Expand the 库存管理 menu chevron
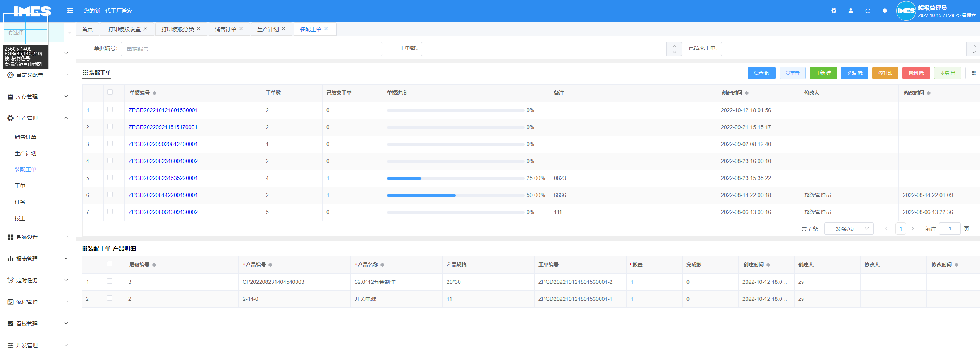The width and height of the screenshot is (980, 363). pyautogui.click(x=66, y=96)
